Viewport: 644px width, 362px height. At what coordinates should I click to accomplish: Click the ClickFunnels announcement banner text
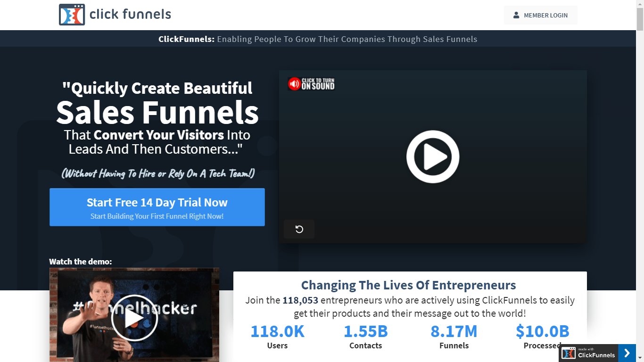318,39
